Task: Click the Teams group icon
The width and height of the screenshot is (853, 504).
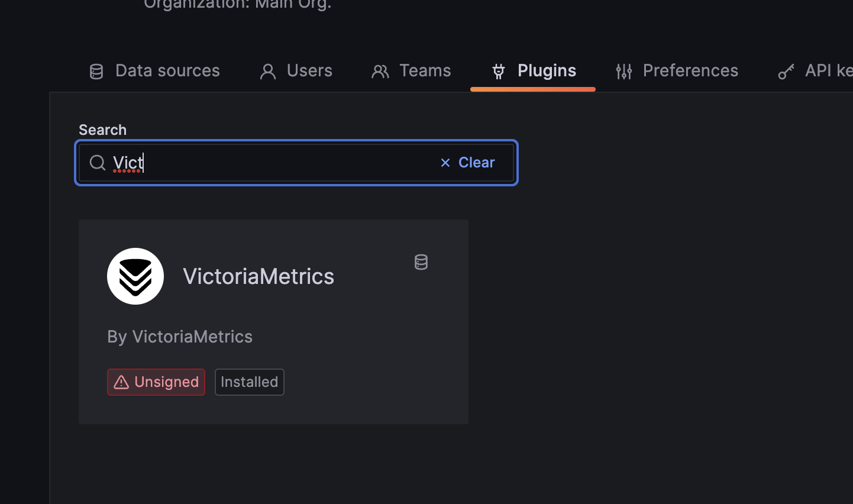Action: pos(379,70)
